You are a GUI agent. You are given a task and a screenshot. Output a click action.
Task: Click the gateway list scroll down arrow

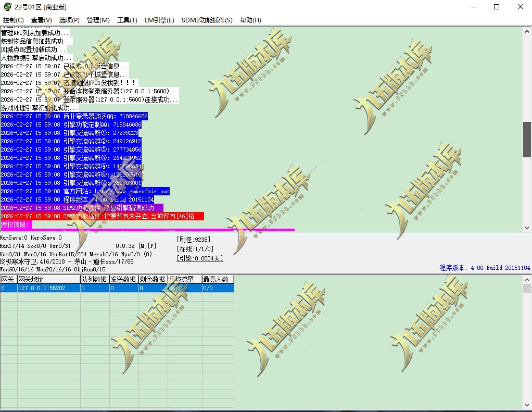527,405
